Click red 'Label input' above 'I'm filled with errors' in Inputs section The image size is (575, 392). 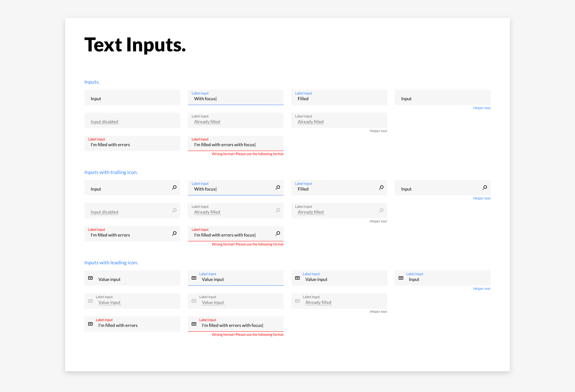click(96, 139)
